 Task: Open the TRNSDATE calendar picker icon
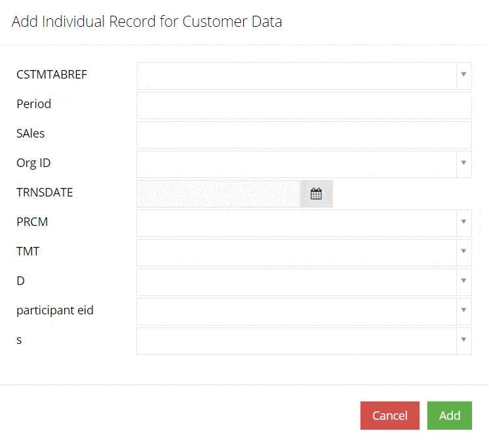click(316, 194)
